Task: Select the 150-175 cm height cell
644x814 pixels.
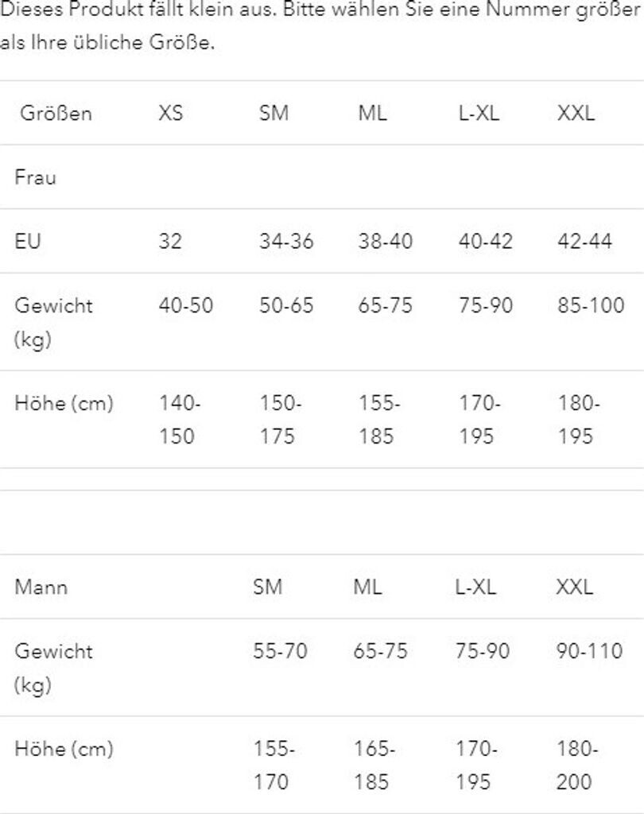Action: [x=279, y=420]
